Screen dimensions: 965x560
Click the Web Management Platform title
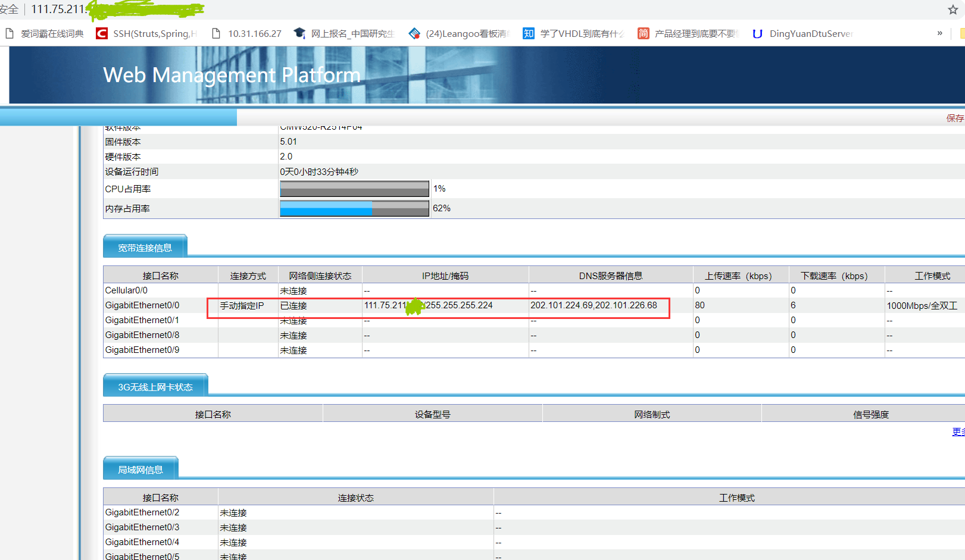(x=232, y=75)
